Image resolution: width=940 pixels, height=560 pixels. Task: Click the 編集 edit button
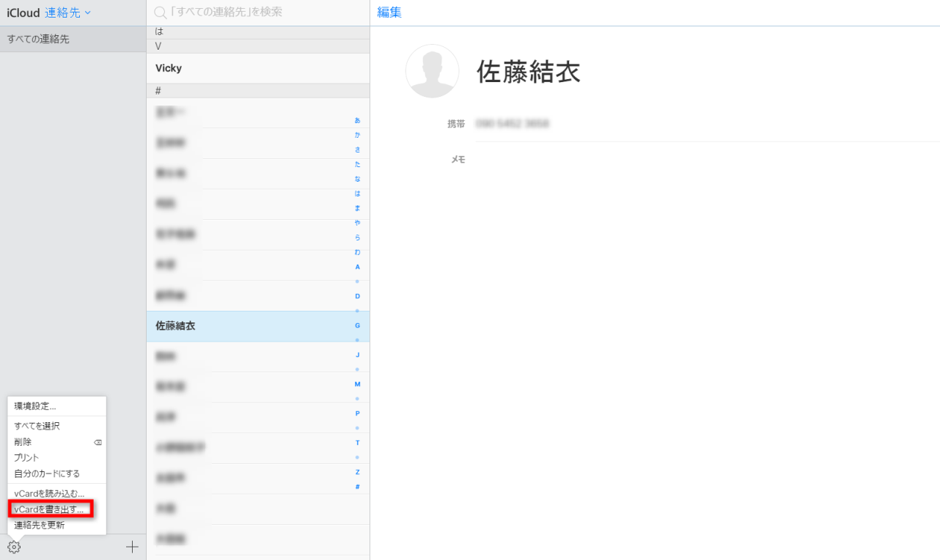coord(389,12)
